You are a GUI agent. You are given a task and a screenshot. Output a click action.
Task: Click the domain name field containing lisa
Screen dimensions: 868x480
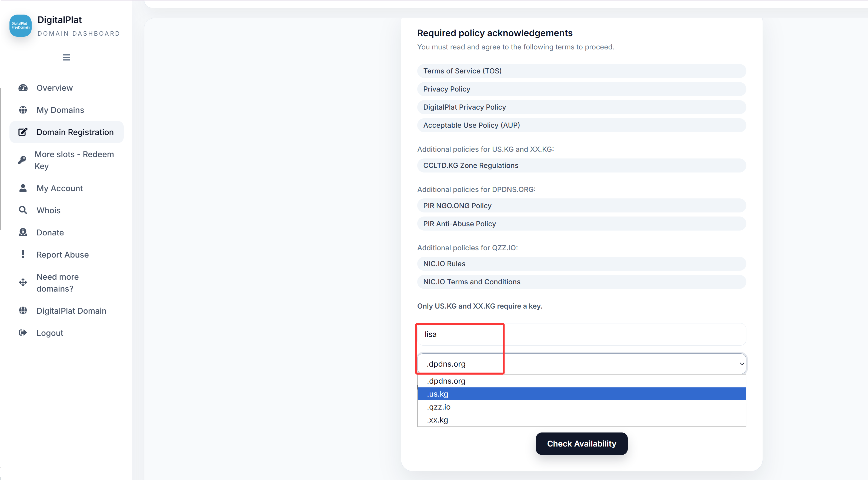[581, 334]
